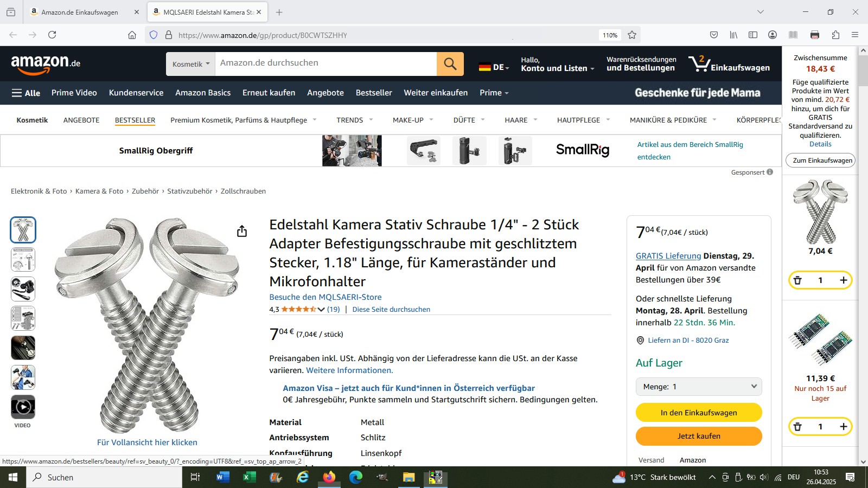This screenshot has width=868, height=488.
Task: Open the Alle hamburger menu
Action: coord(26,93)
